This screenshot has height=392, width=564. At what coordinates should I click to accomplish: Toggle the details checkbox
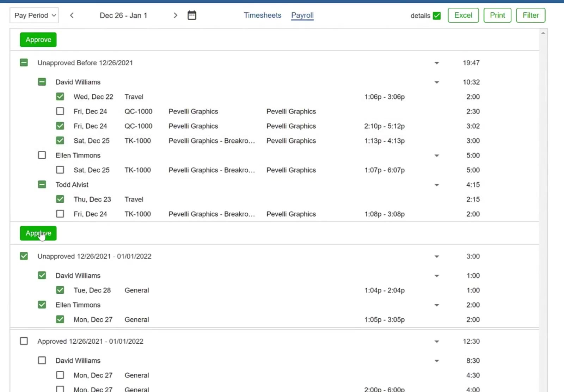pos(437,16)
